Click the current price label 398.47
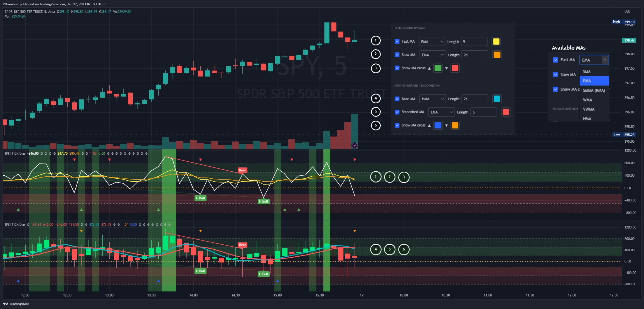The image size is (644, 309). point(629,40)
